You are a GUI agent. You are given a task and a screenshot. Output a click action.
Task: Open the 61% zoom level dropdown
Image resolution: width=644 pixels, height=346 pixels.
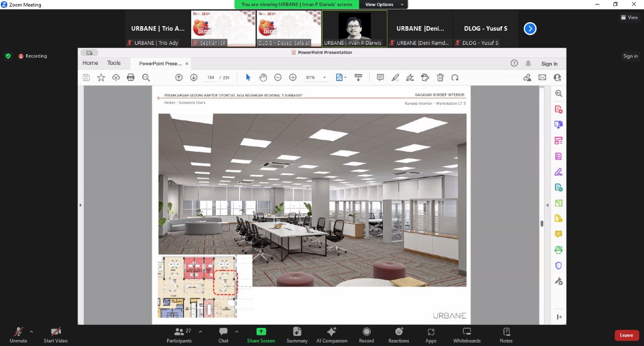tap(325, 77)
